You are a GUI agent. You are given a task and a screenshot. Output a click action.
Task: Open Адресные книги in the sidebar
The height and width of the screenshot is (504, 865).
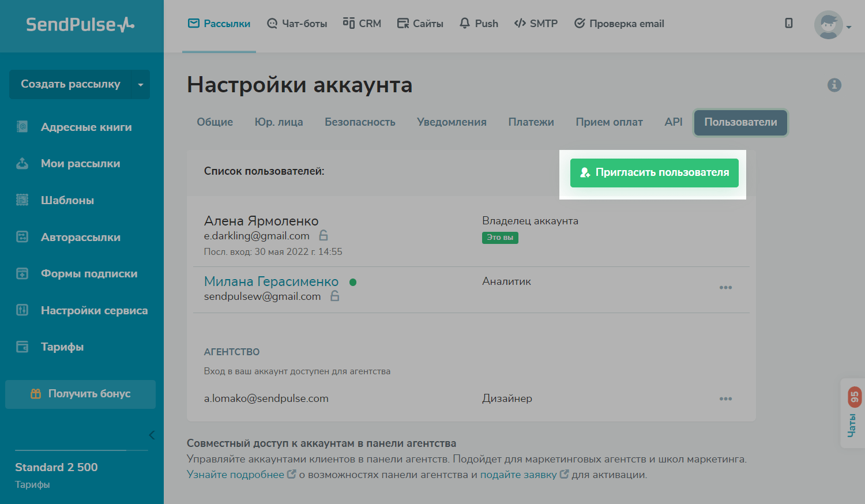pyautogui.click(x=86, y=127)
